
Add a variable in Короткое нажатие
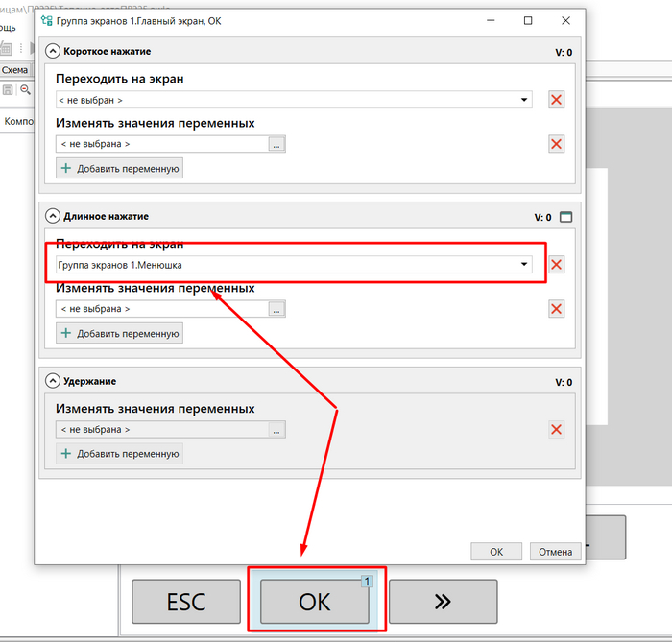[120, 168]
